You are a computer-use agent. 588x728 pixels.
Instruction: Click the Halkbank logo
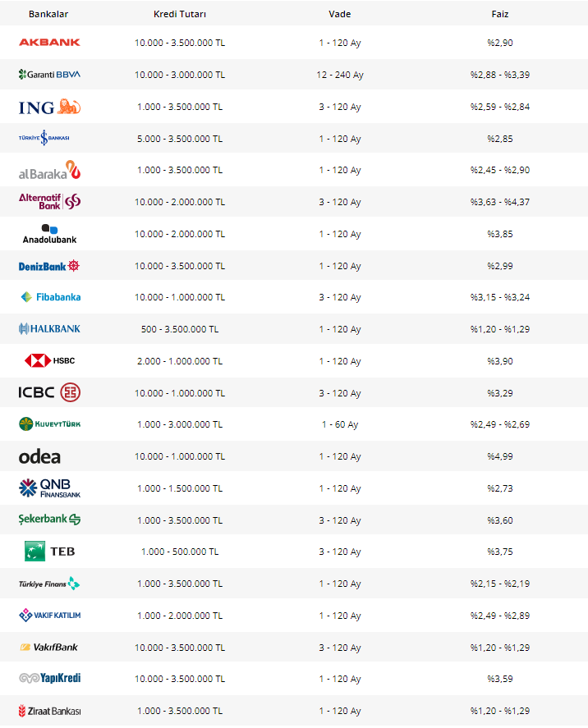click(49, 329)
